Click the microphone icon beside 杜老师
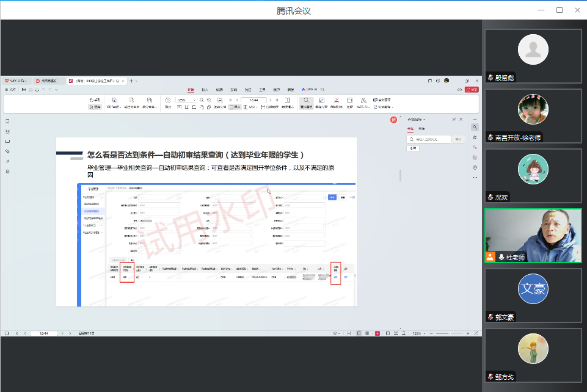 pos(502,257)
